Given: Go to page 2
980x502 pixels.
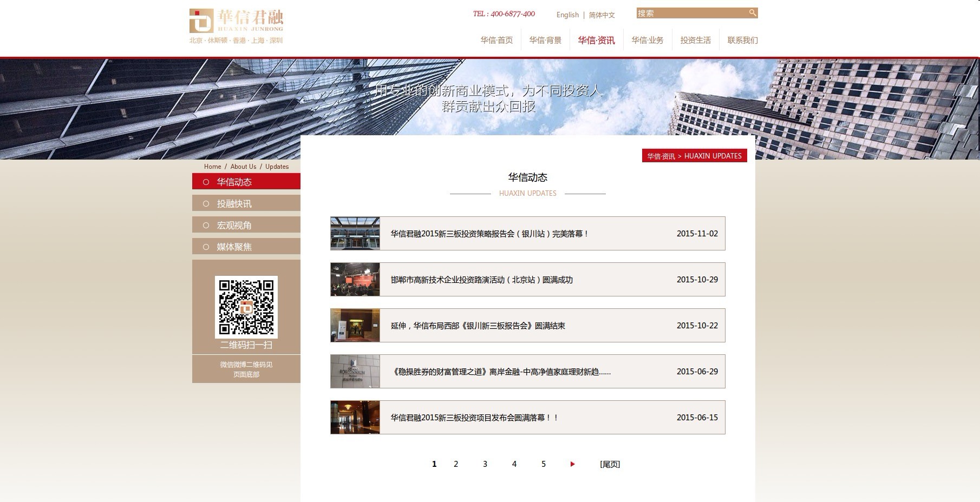Looking at the screenshot, I should (x=456, y=464).
